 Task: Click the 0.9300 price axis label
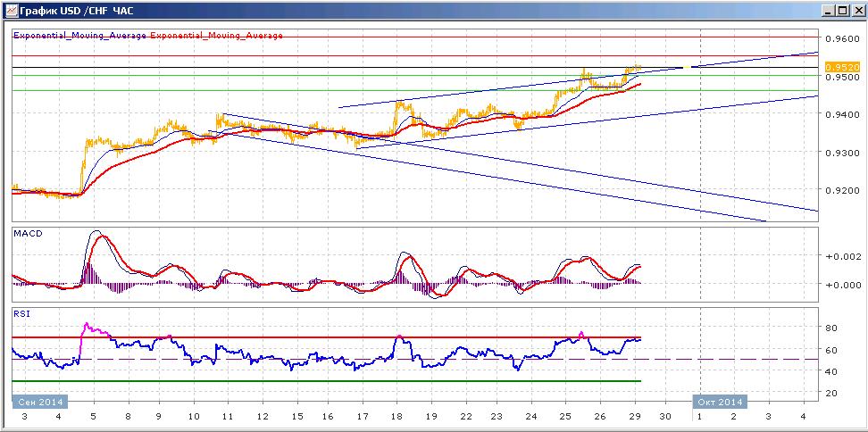[x=843, y=152]
